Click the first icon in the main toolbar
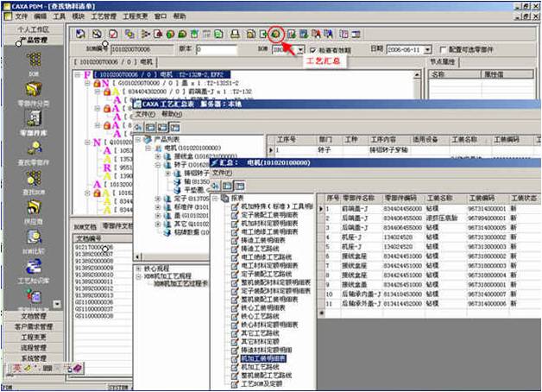542x392 pixels. 80,34
